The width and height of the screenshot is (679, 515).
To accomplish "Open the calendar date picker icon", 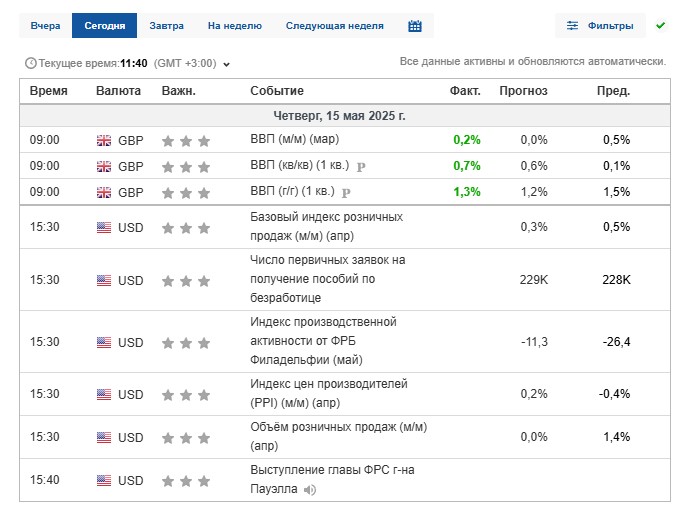I will pyautogui.click(x=415, y=26).
